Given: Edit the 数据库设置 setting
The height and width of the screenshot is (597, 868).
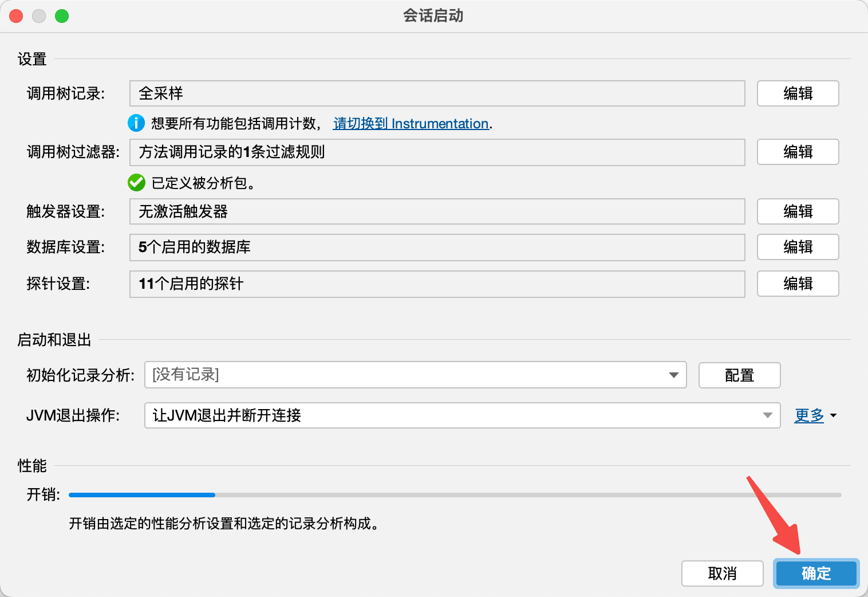Looking at the screenshot, I should [x=798, y=247].
